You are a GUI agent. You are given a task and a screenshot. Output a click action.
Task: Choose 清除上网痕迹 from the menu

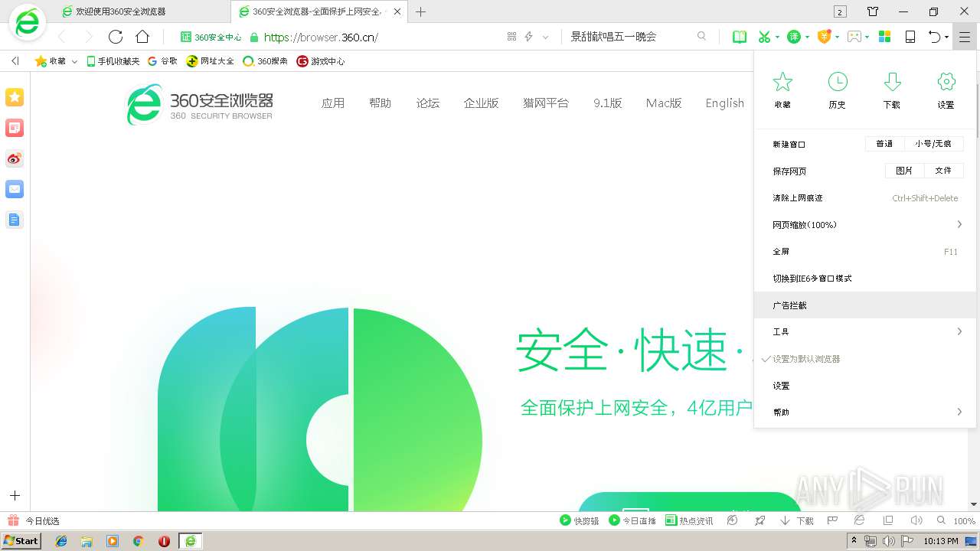click(x=865, y=198)
